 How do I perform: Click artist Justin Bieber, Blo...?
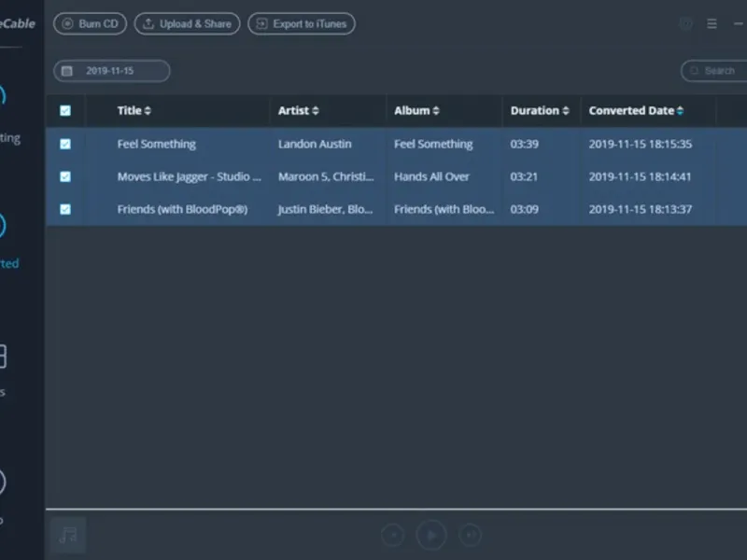325,209
